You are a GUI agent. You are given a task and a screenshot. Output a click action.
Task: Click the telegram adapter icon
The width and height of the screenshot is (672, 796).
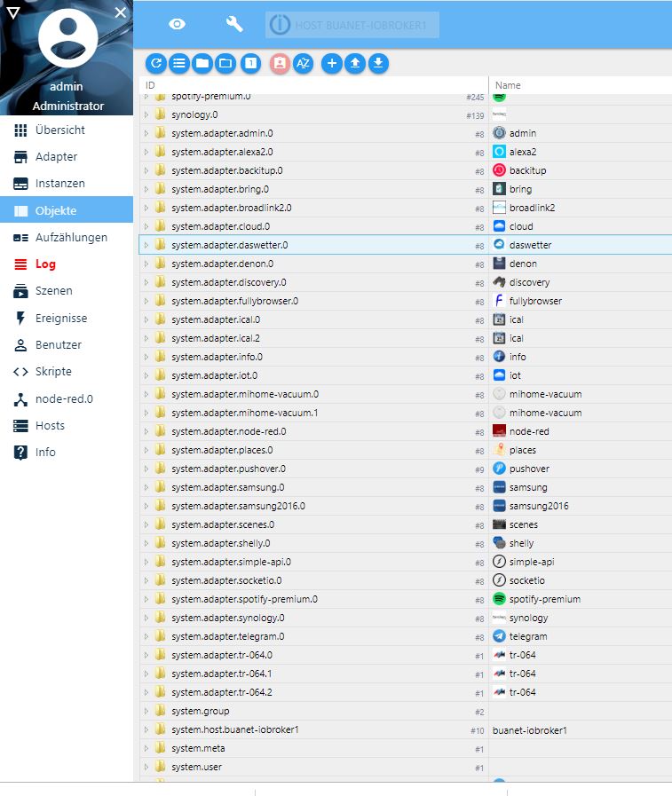[x=499, y=636]
